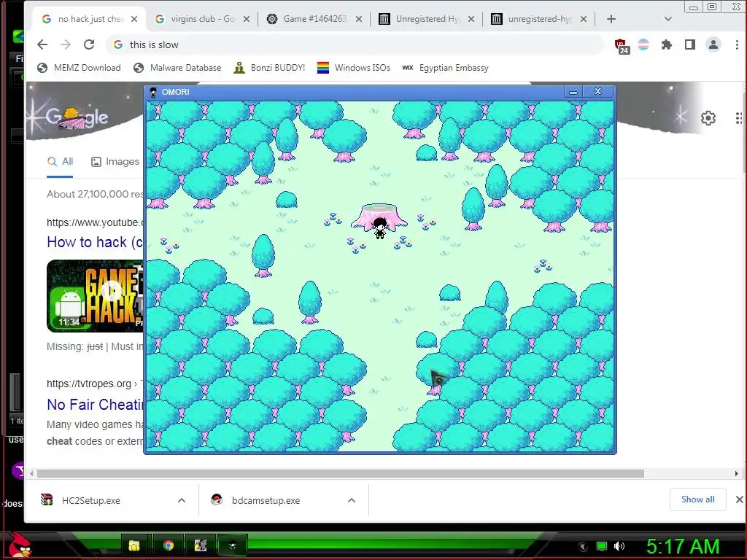747x560 pixels.
Task: Close the 'Game #1464263' tab
Action: pyautogui.click(x=359, y=19)
